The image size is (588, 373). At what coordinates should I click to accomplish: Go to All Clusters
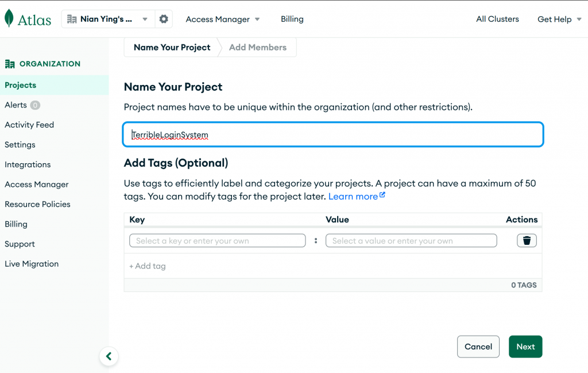(497, 19)
